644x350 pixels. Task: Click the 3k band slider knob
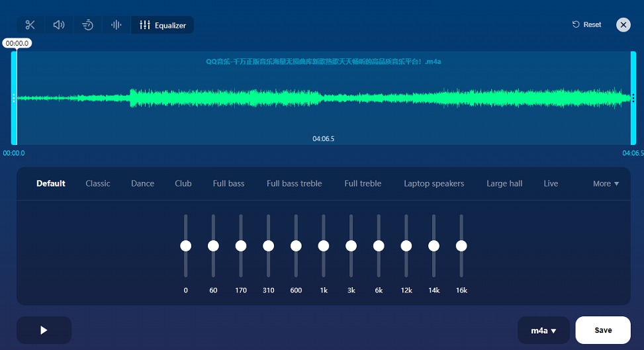click(351, 245)
